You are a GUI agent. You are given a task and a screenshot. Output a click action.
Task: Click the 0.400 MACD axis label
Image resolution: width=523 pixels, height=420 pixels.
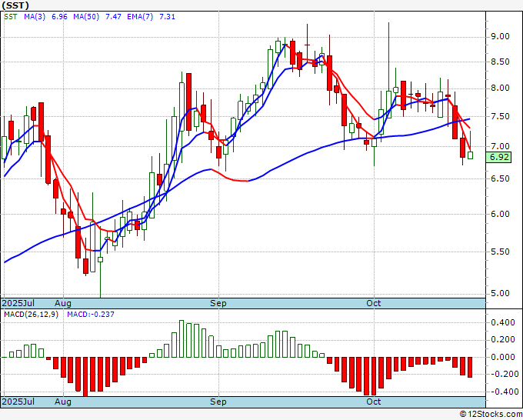click(x=503, y=322)
